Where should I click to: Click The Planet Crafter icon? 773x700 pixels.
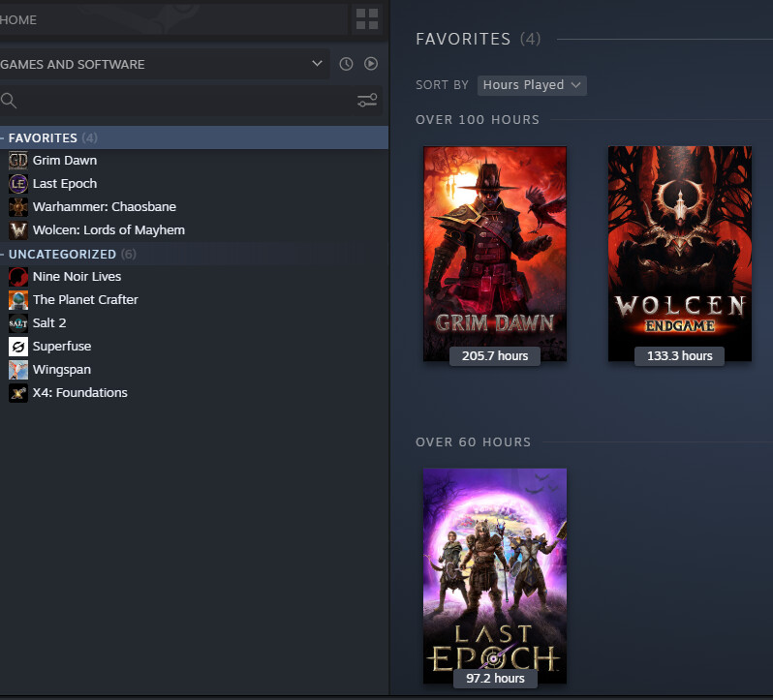pyautogui.click(x=18, y=300)
